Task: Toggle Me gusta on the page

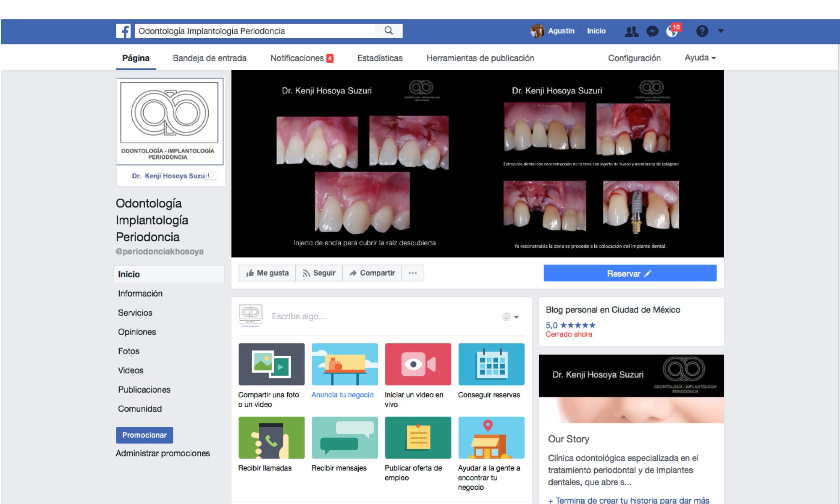Action: (x=268, y=273)
